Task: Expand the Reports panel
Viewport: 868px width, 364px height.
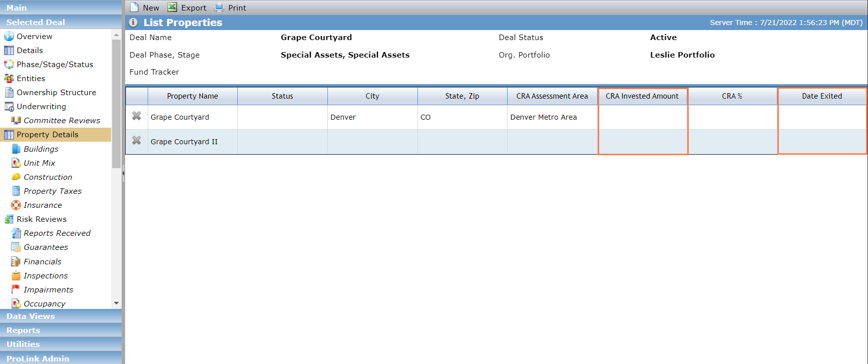Action: tap(61, 330)
